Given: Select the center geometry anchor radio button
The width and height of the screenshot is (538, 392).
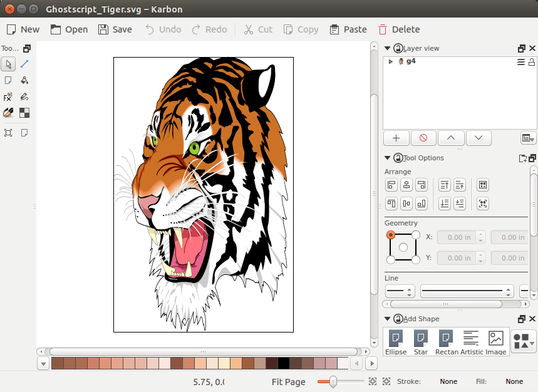Looking at the screenshot, I should 403,247.
